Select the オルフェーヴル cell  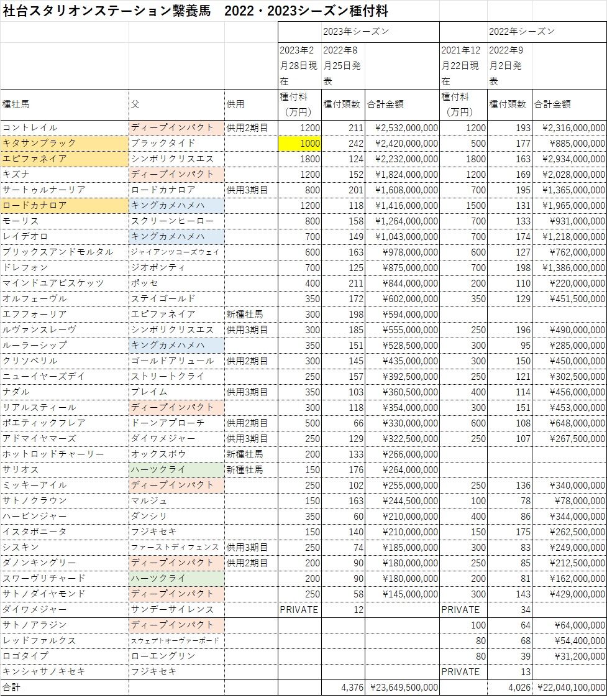pos(65,298)
